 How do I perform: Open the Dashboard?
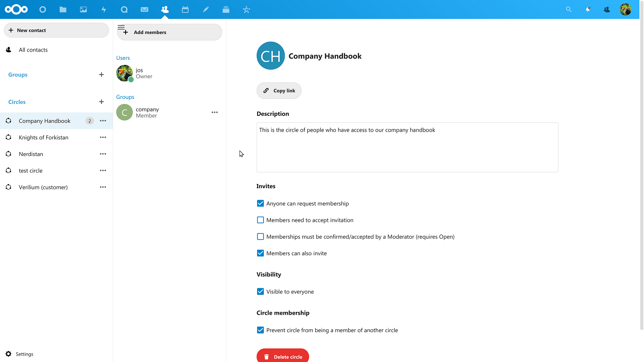42,9
